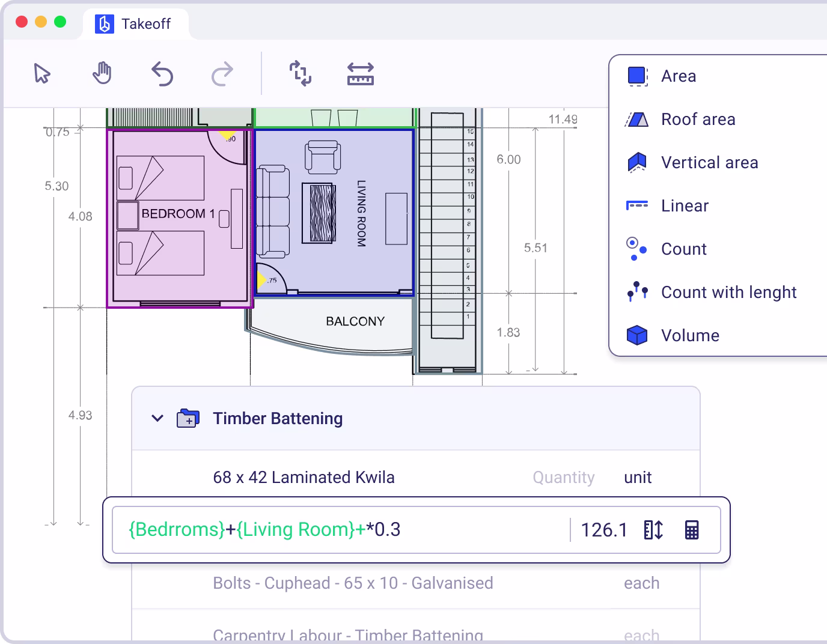Click the Quantity column label
The width and height of the screenshot is (827, 644).
point(564,478)
